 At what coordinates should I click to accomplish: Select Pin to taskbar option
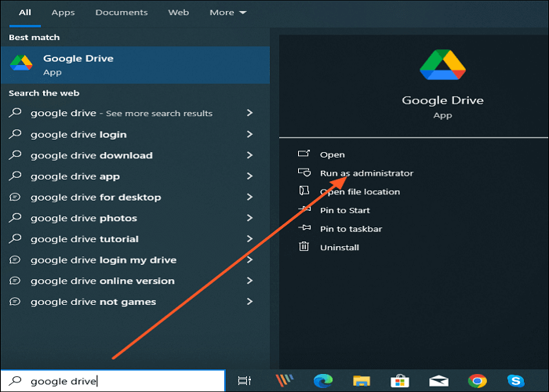click(x=351, y=229)
